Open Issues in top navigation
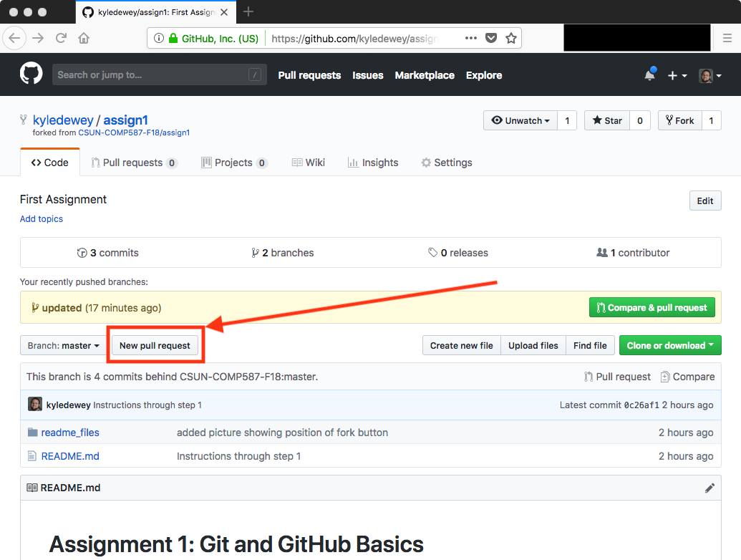This screenshot has height=560, width=741. [x=368, y=75]
